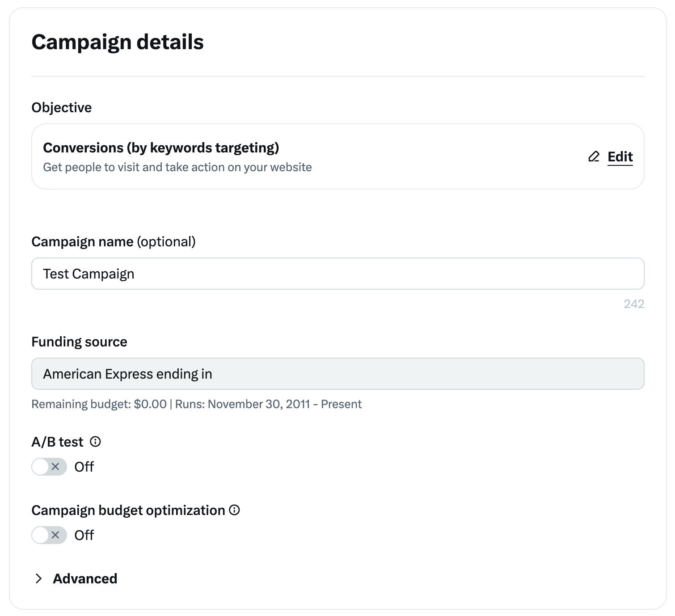Click the Campaign name (optional) label
The image size is (675, 616).
114,241
